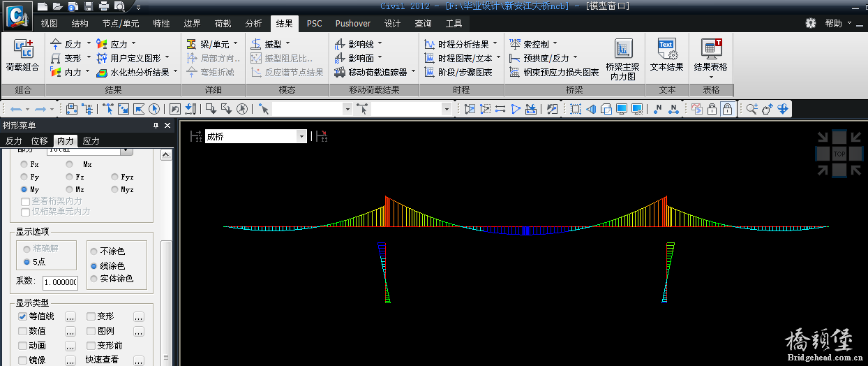Switch to the 反力 panel tab

click(14, 140)
